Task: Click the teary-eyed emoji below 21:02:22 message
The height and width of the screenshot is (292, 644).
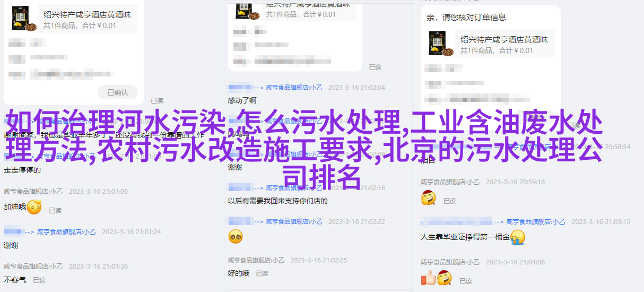Action: click(x=236, y=236)
